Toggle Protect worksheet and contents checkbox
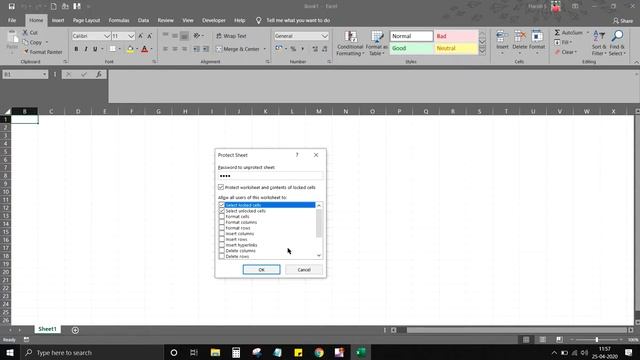The width and height of the screenshot is (640, 360). point(221,187)
